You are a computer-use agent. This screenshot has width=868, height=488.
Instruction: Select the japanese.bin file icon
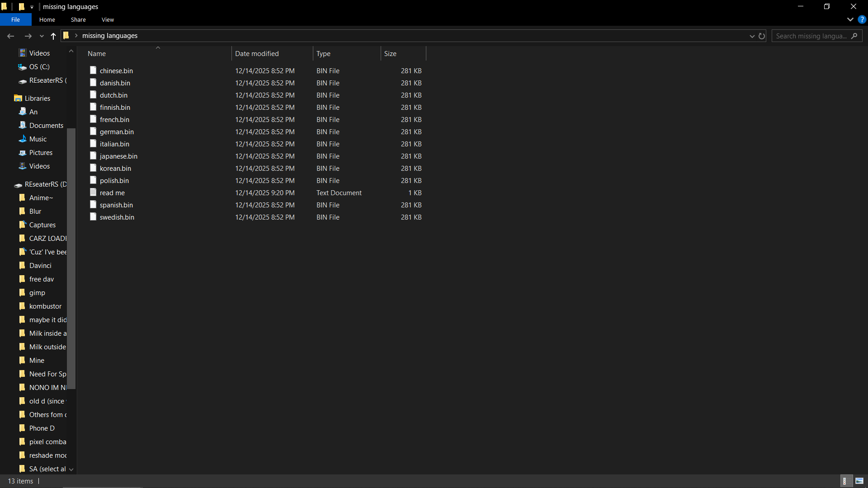pyautogui.click(x=93, y=156)
